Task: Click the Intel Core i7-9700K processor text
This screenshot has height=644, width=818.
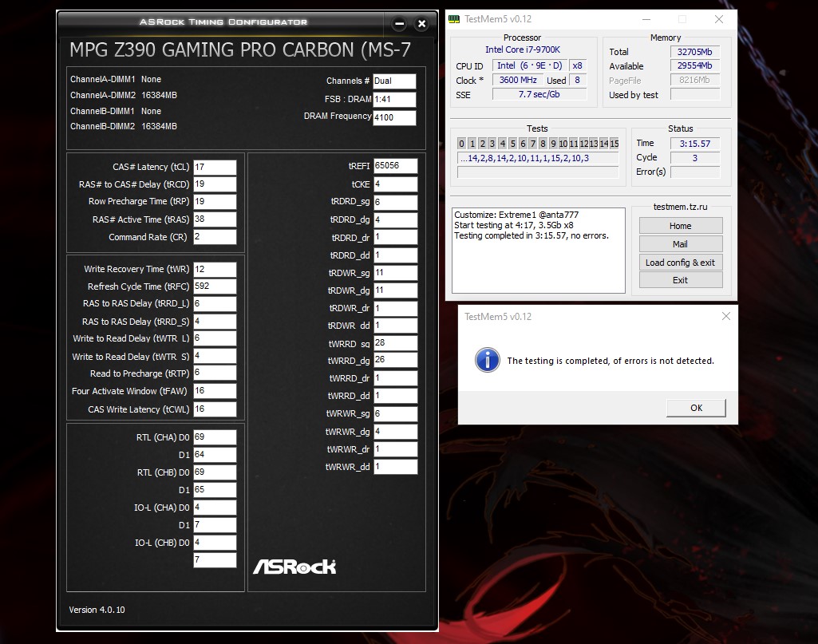Action: click(522, 49)
